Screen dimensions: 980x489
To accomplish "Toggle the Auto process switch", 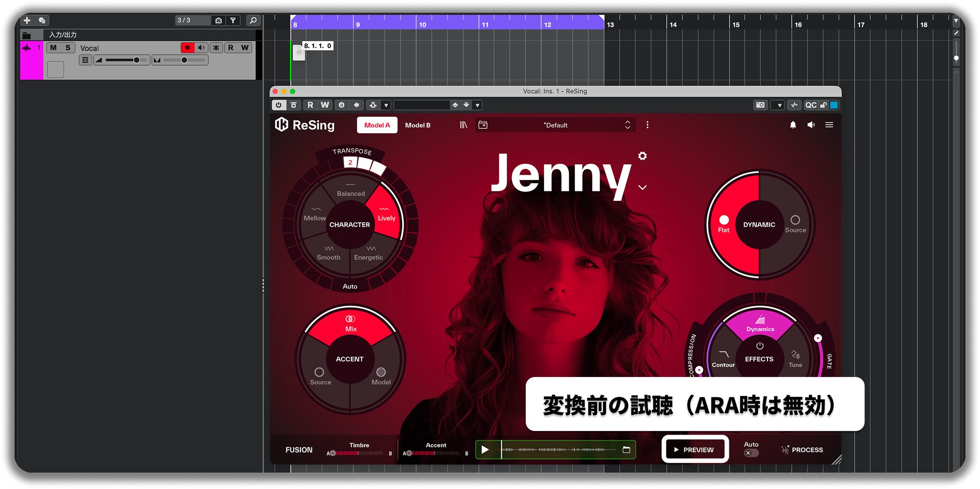I will click(x=751, y=453).
